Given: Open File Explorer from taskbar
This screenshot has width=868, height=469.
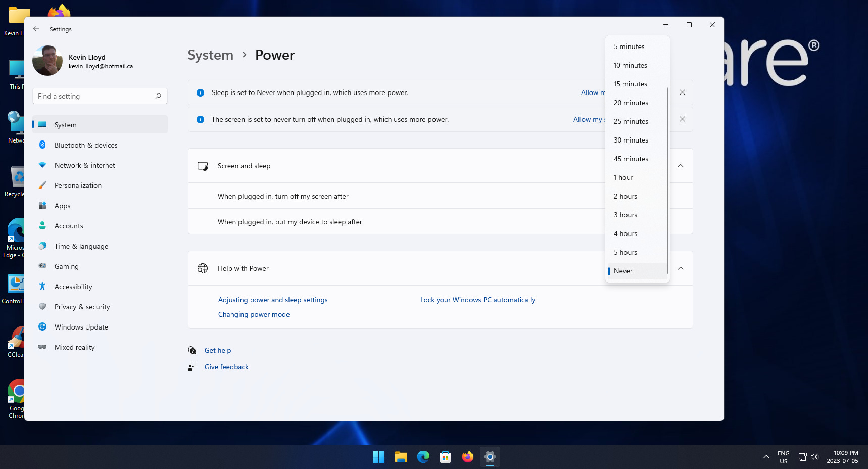Looking at the screenshot, I should coord(401,457).
